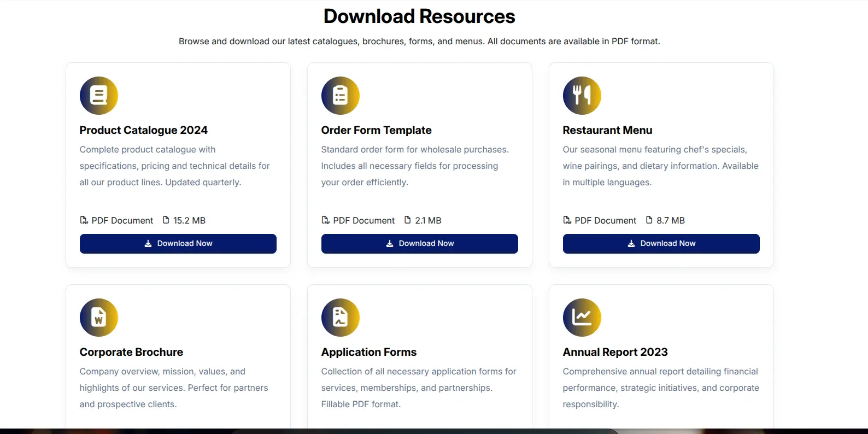Click the Order Form Template description text
Viewport: 868px width, 434px height.
coord(415,166)
